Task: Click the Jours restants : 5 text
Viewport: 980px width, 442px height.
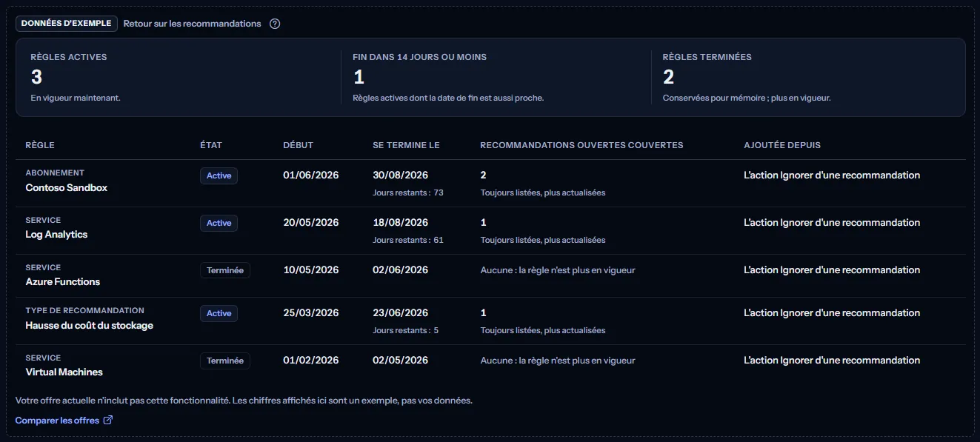Action: 406,330
